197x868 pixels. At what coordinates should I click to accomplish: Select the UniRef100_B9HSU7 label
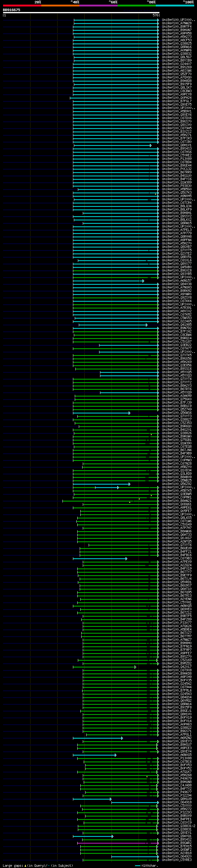click(177, 744)
